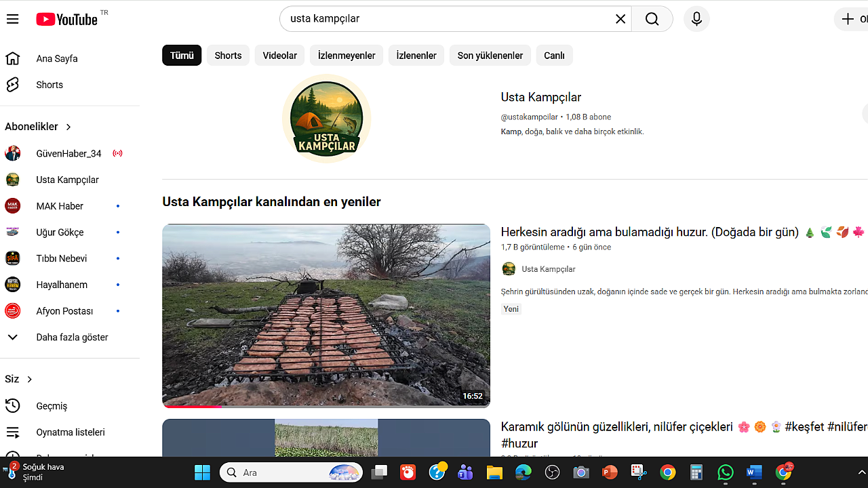
Task: Open Oynatma listeleri in sidebar
Action: [x=70, y=432]
